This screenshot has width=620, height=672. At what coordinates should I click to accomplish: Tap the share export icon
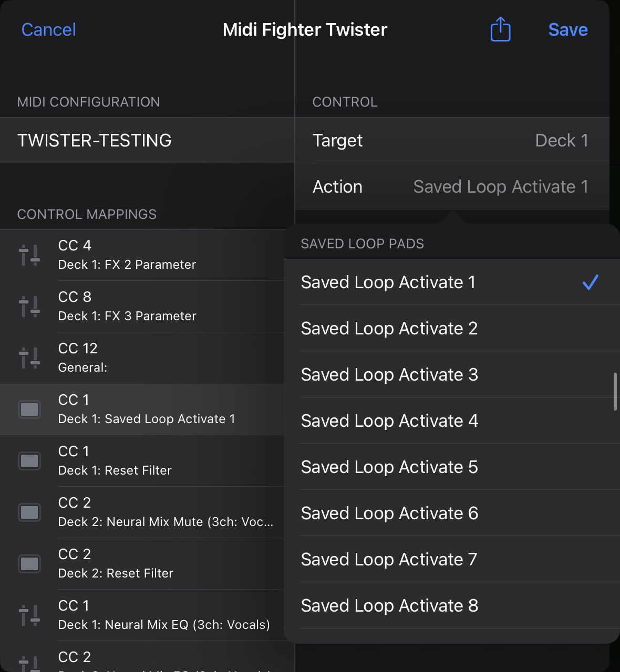500,29
